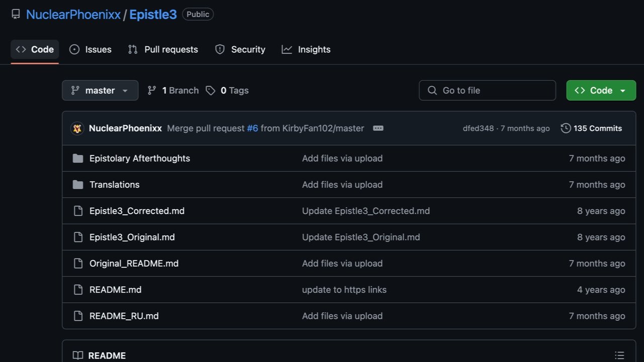Open the Translations folder
This screenshot has width=644, height=362.
pos(115,185)
